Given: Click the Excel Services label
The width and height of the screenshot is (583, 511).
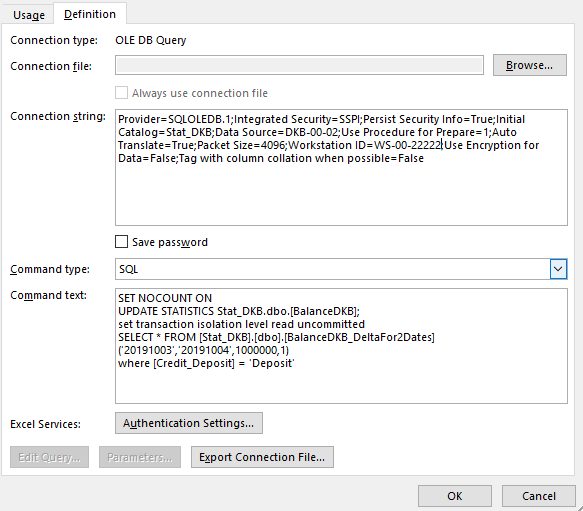Looking at the screenshot, I should tap(45, 424).
